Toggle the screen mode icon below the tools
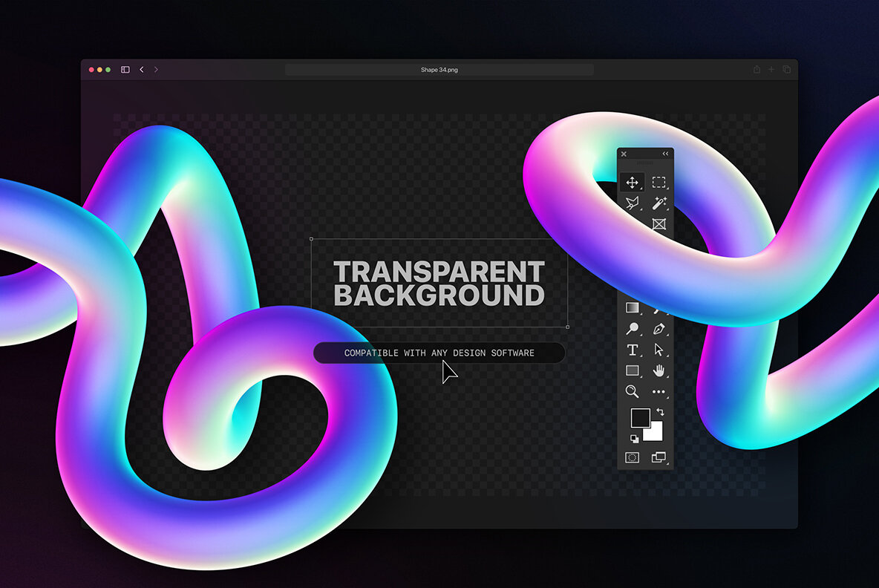The width and height of the screenshot is (879, 588). coord(658,456)
